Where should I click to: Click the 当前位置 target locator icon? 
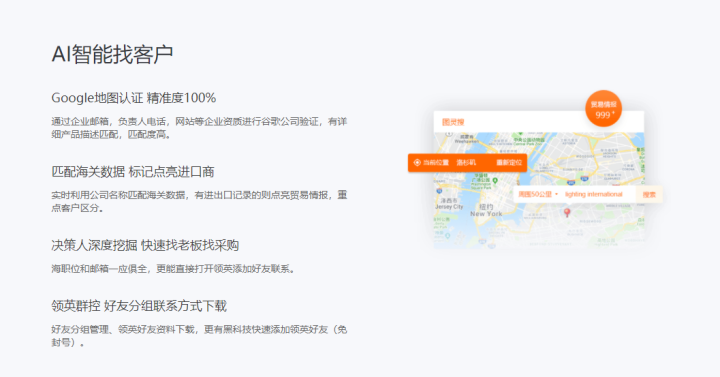pyautogui.click(x=417, y=163)
